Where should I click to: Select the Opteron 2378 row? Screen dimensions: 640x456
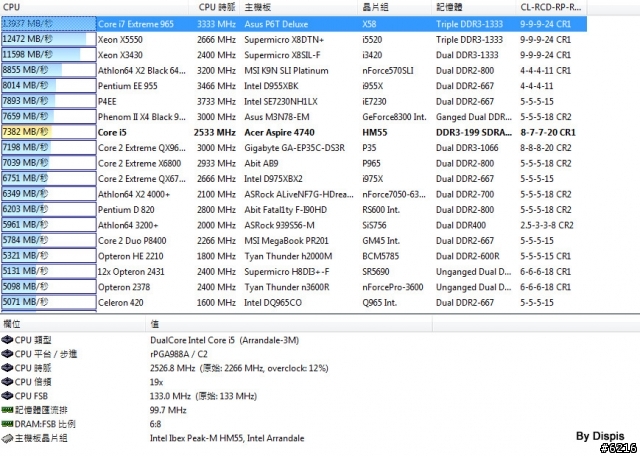(x=294, y=287)
